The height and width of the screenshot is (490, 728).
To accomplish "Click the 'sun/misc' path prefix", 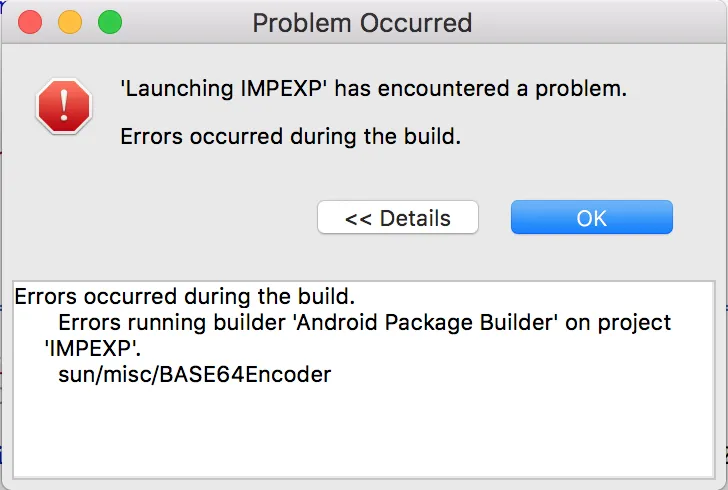I will [101, 375].
